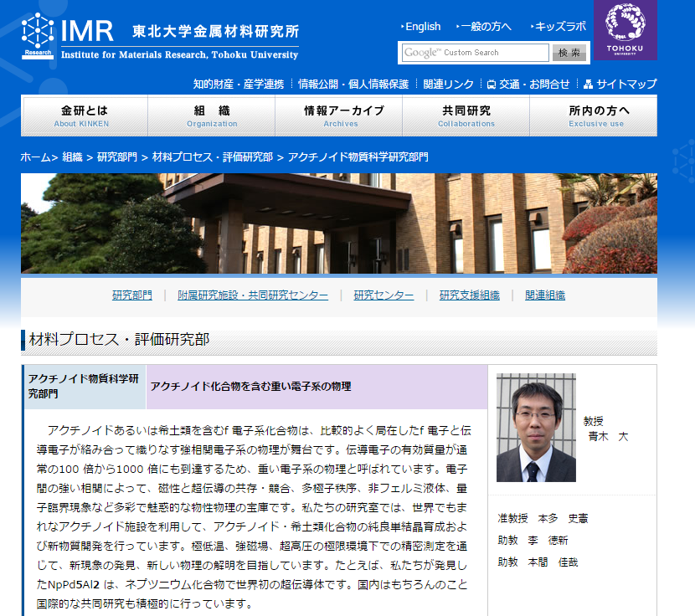Switch to the English site
This screenshot has height=616, width=695.
(x=422, y=26)
